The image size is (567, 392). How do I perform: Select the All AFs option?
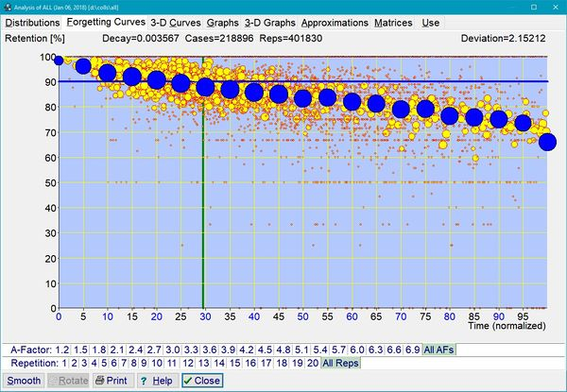439,349
